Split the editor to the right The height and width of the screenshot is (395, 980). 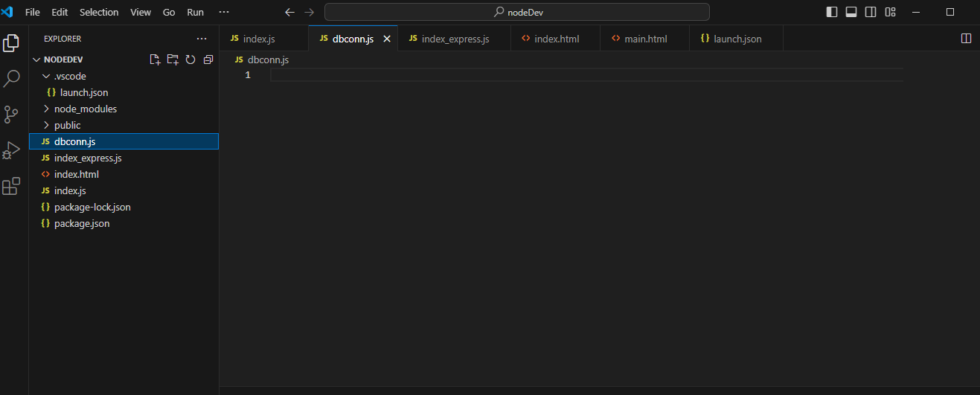(967, 39)
